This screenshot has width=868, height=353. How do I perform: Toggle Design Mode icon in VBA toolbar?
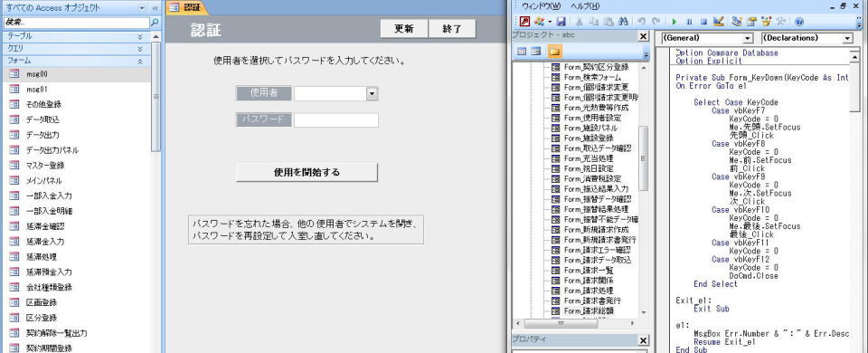coord(719,22)
